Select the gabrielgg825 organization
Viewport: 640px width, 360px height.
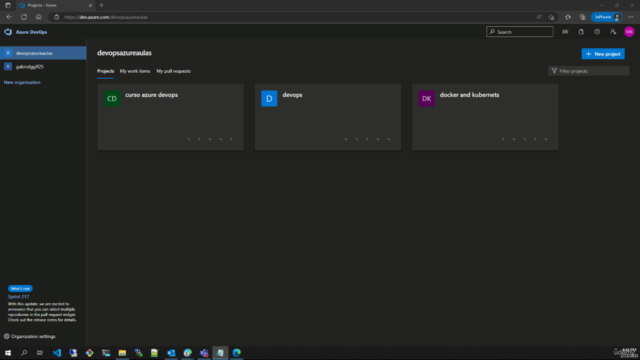pos(43,67)
